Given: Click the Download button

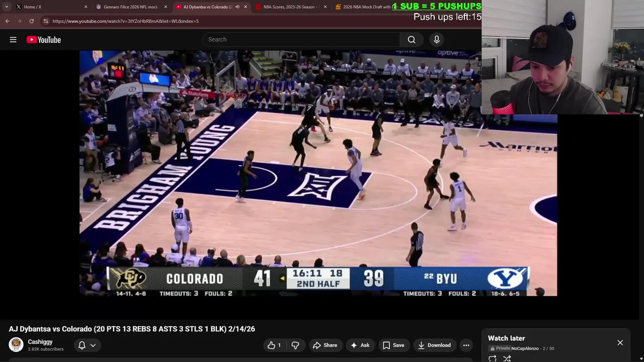Looking at the screenshot, I should pos(434,345).
